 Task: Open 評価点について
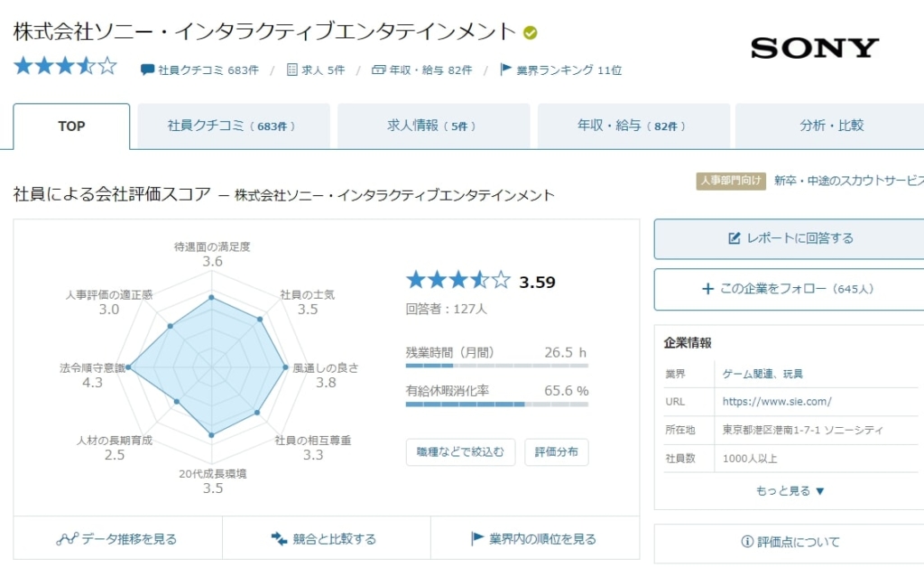790,542
